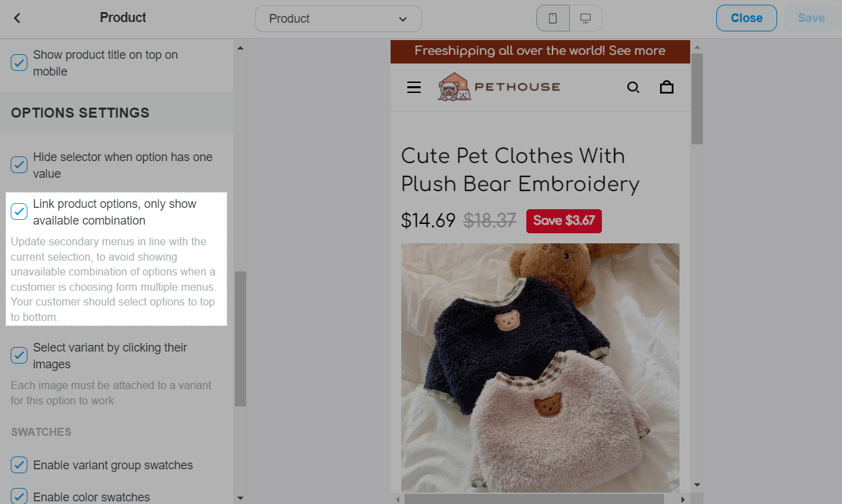Screen dimensions: 842x504
Task: Click the preview scrollbar down arrow
Action: [x=697, y=485]
